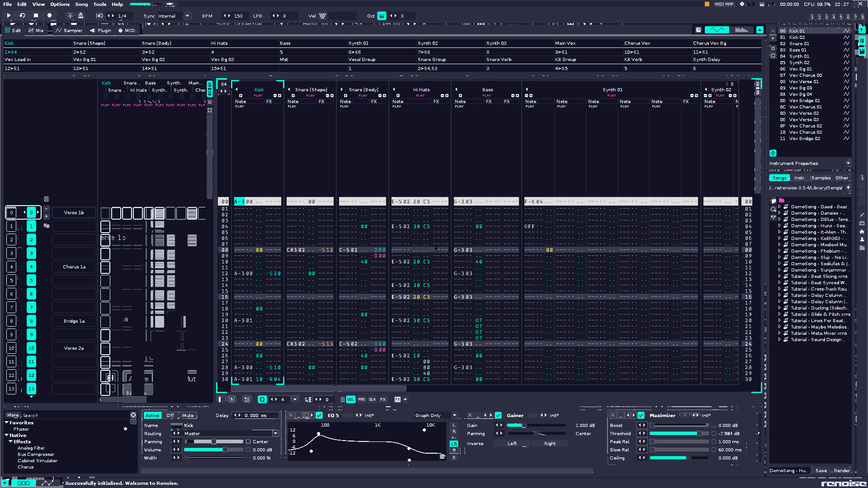Screen dimensions: 868x488
Task: Adjust the track Volume slider
Action: [213, 450]
